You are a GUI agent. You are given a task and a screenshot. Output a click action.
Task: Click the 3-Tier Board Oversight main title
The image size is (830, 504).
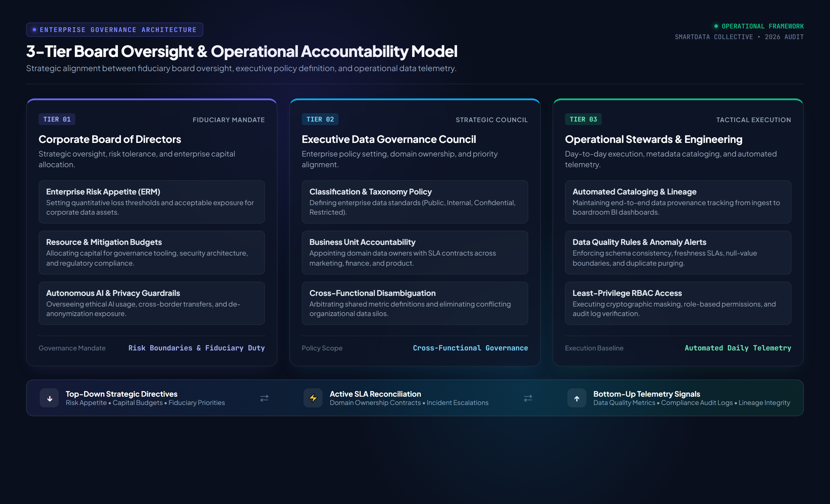(242, 51)
